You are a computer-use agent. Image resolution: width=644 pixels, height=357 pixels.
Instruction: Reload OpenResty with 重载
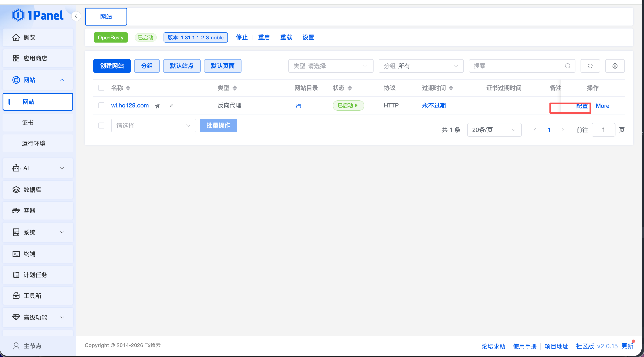286,37
